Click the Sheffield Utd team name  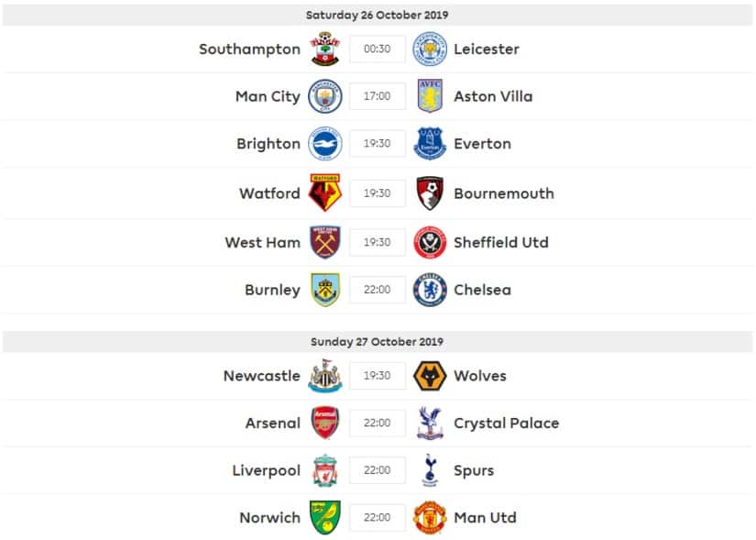(x=500, y=243)
